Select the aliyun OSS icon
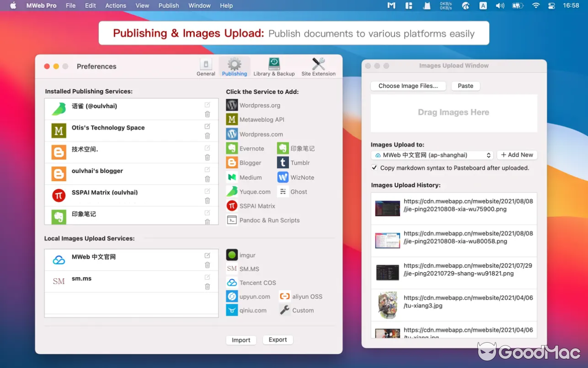 [x=285, y=296]
